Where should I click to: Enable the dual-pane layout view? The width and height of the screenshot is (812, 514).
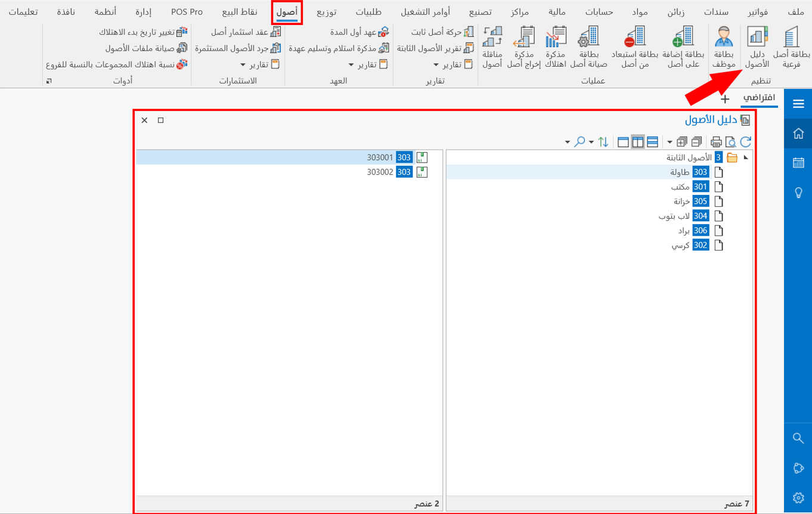point(638,142)
